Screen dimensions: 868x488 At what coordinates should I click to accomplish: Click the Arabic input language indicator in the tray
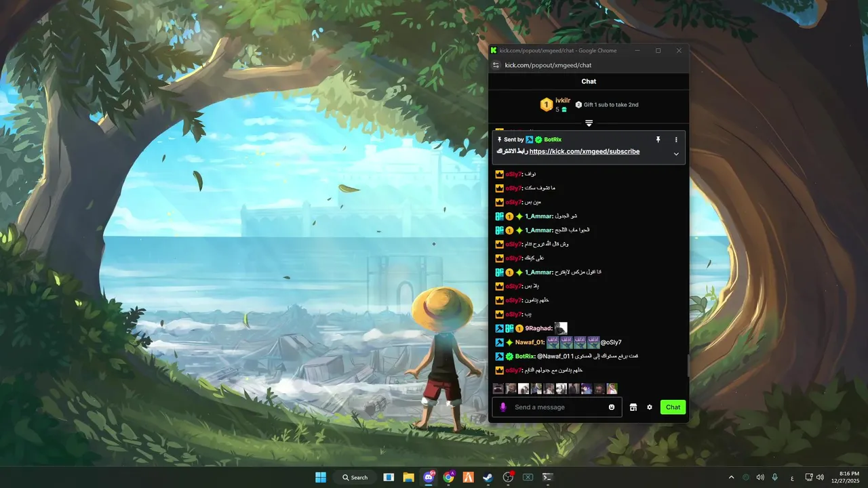(792, 478)
